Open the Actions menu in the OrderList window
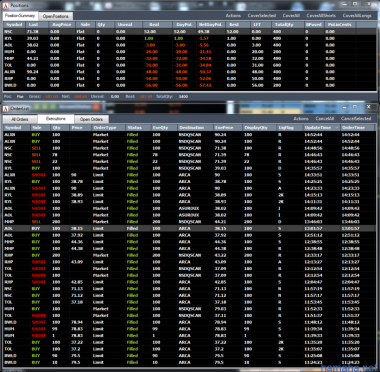The image size is (380, 372). pyautogui.click(x=301, y=119)
